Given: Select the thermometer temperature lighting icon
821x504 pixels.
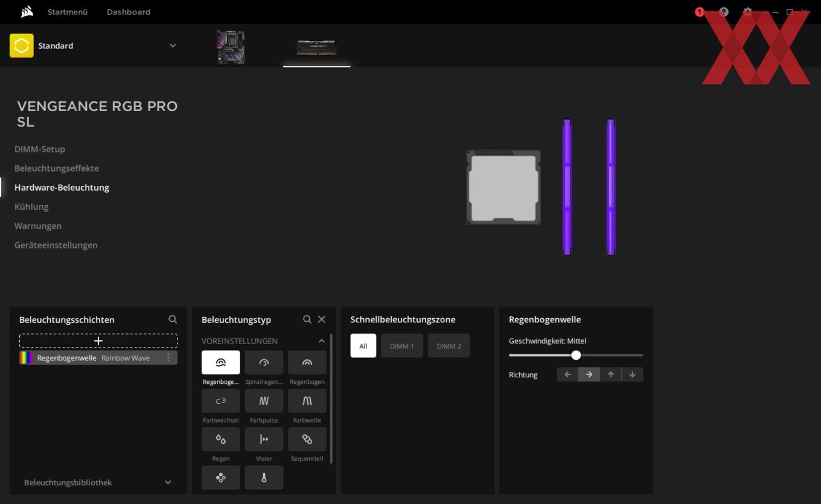Looking at the screenshot, I should click(264, 477).
